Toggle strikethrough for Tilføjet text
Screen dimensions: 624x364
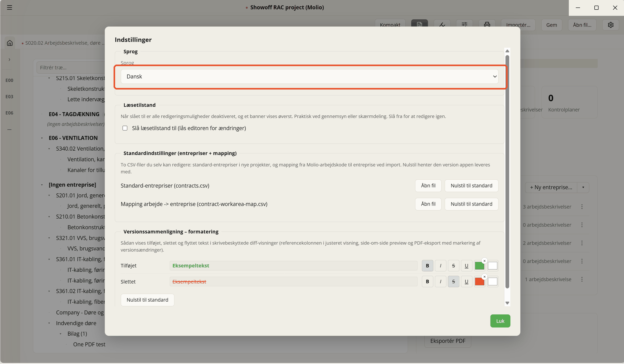coord(454,266)
